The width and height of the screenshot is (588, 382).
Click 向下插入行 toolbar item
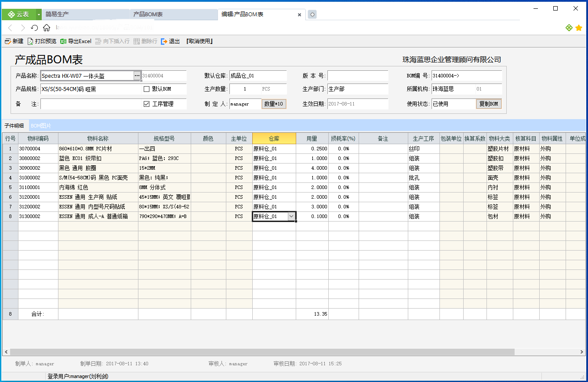[x=113, y=41]
